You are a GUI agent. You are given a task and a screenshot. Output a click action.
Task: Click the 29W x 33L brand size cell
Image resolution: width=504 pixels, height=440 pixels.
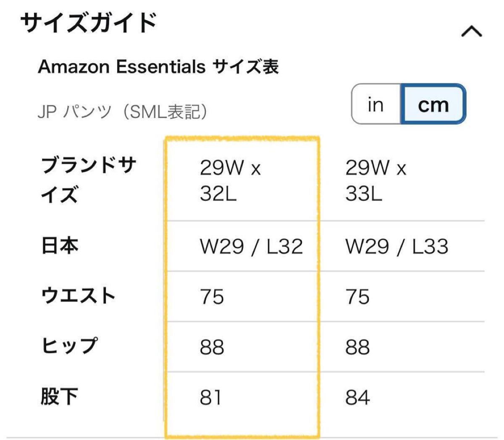[x=376, y=181]
